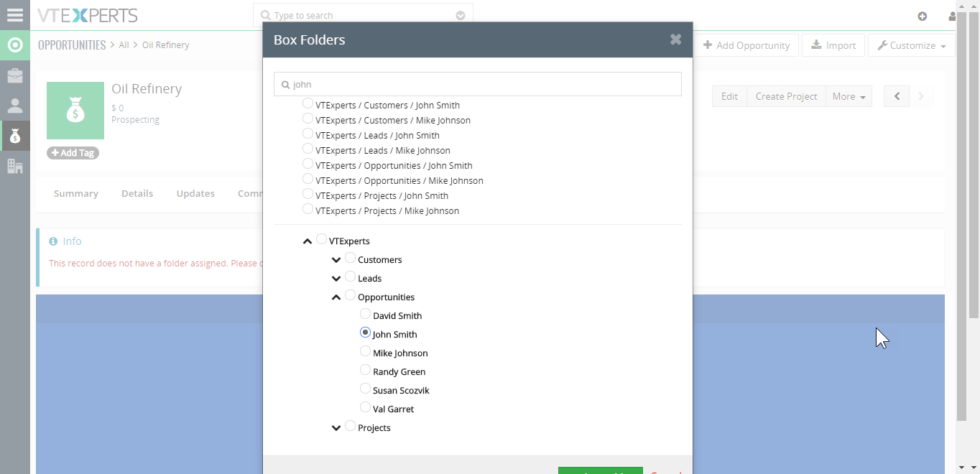Screen dimensions: 980x474
Task: Select Randy Green folder radio
Action: (365, 370)
